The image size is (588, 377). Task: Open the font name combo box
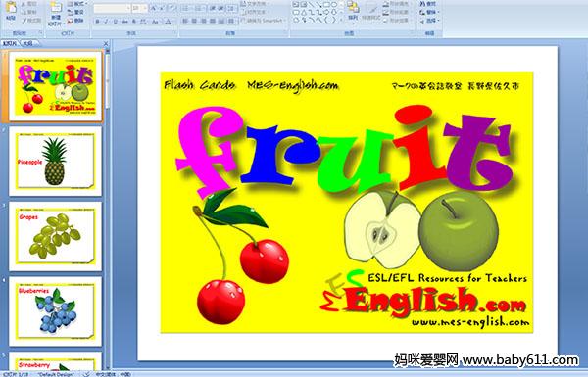[x=112, y=8]
